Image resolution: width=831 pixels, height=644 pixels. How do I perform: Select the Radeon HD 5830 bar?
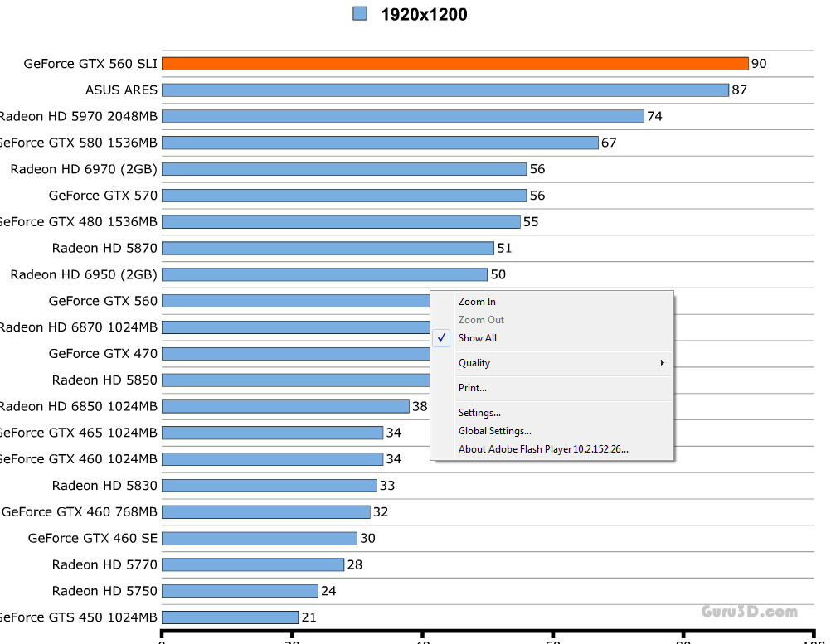point(270,486)
